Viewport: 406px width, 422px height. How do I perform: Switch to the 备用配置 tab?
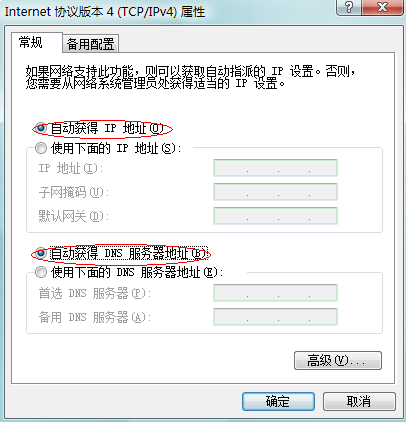pyautogui.click(x=90, y=44)
